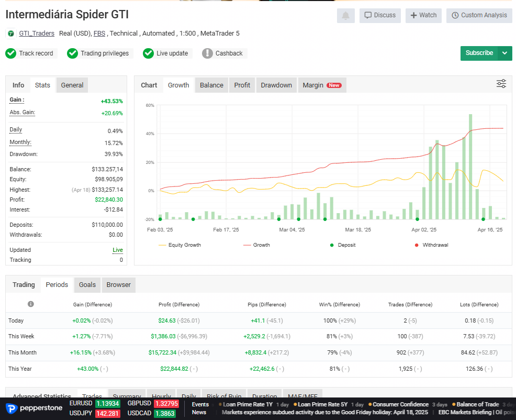Switch to the Periods tab
The image size is (516, 420).
pos(57,284)
